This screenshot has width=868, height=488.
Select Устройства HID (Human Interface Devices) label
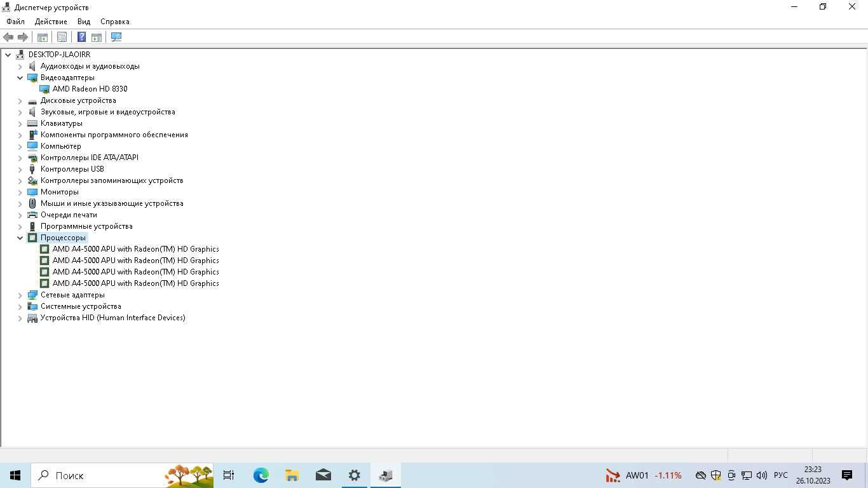tap(113, 318)
